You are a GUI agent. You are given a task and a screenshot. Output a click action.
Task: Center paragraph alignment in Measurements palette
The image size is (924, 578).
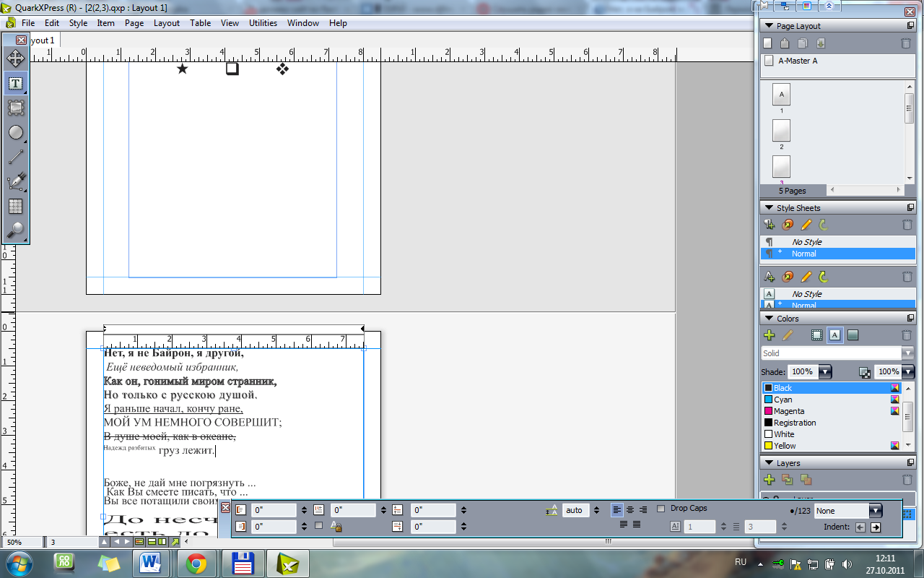click(x=630, y=510)
